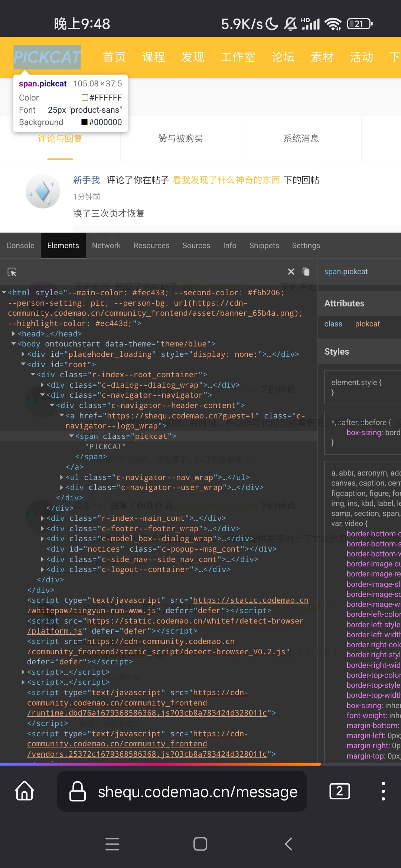Select the "PICKCAT" text node

click(x=105, y=446)
